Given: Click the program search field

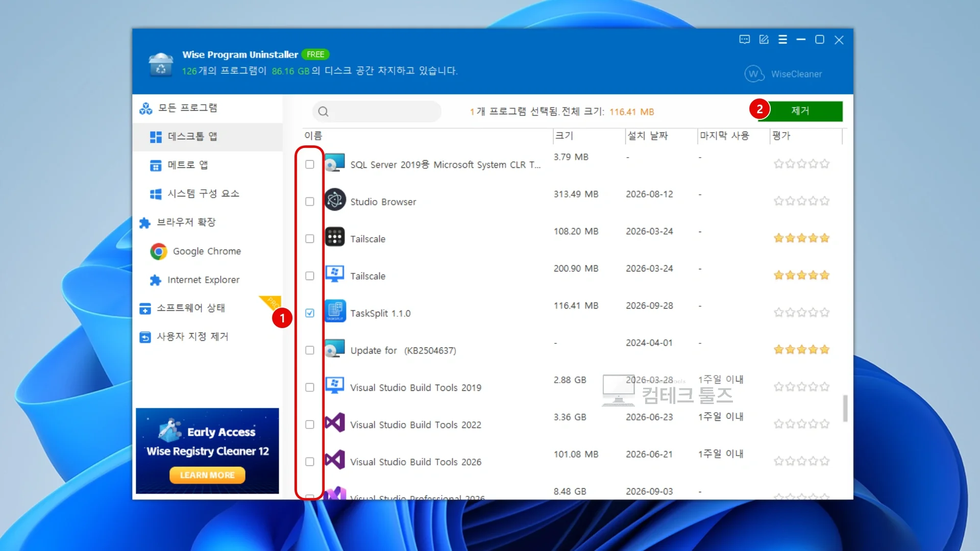Looking at the screenshot, I should 377,111.
